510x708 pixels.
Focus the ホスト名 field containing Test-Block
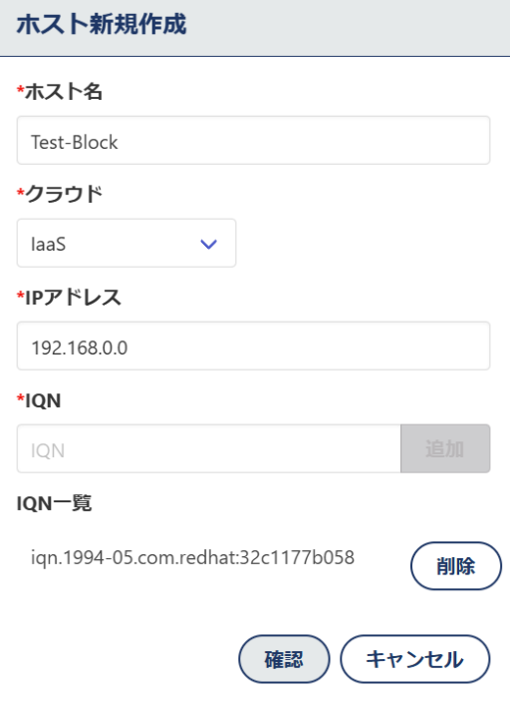pos(253,140)
